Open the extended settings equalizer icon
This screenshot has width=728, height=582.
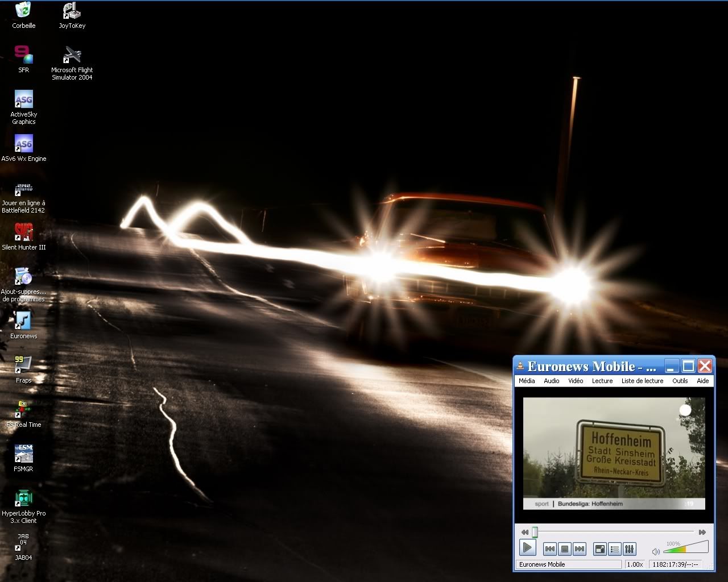(630, 549)
